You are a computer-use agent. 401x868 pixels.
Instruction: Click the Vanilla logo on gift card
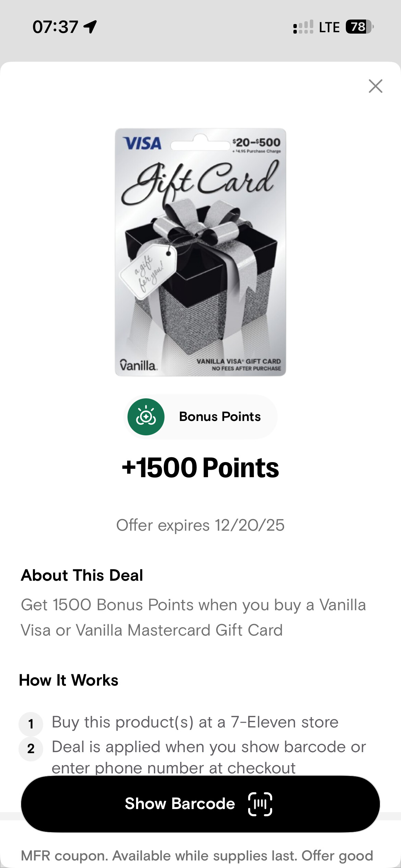[138, 365]
